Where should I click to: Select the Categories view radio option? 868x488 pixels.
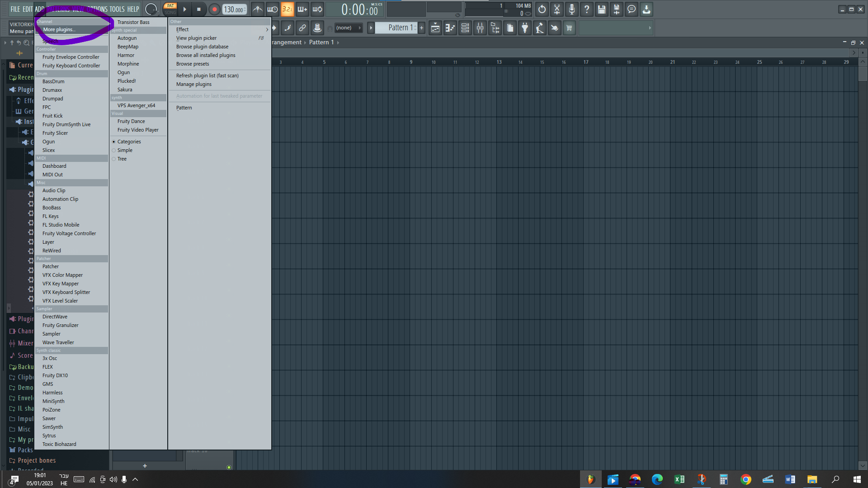[138, 142]
